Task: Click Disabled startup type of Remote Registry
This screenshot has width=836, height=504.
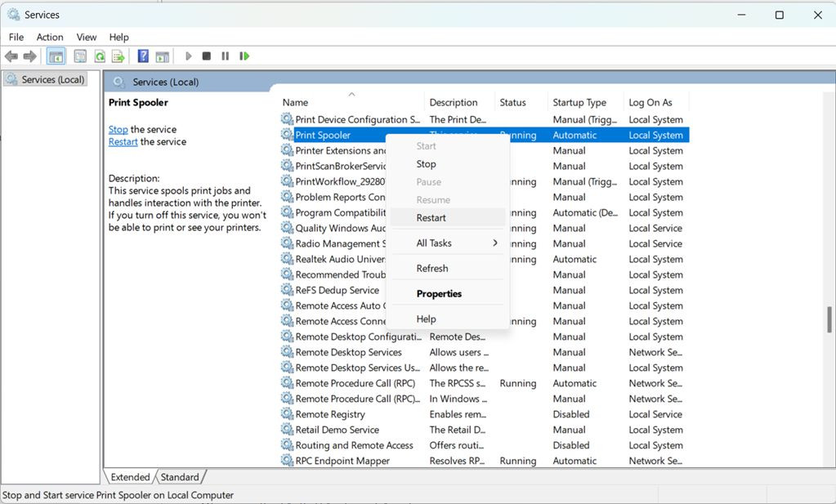Action: click(571, 414)
